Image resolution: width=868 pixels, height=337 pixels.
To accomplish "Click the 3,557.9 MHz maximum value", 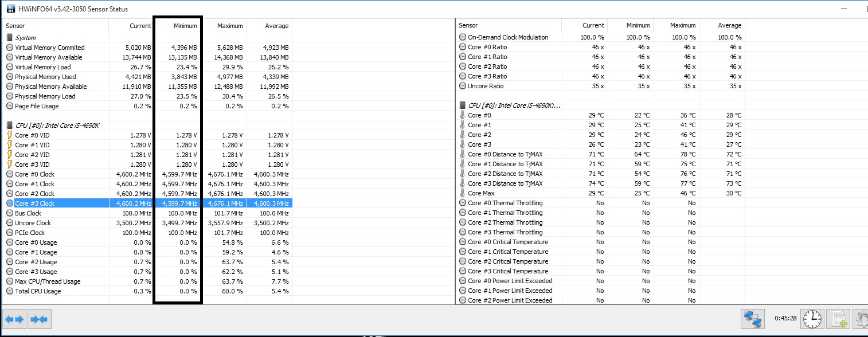I will (225, 223).
